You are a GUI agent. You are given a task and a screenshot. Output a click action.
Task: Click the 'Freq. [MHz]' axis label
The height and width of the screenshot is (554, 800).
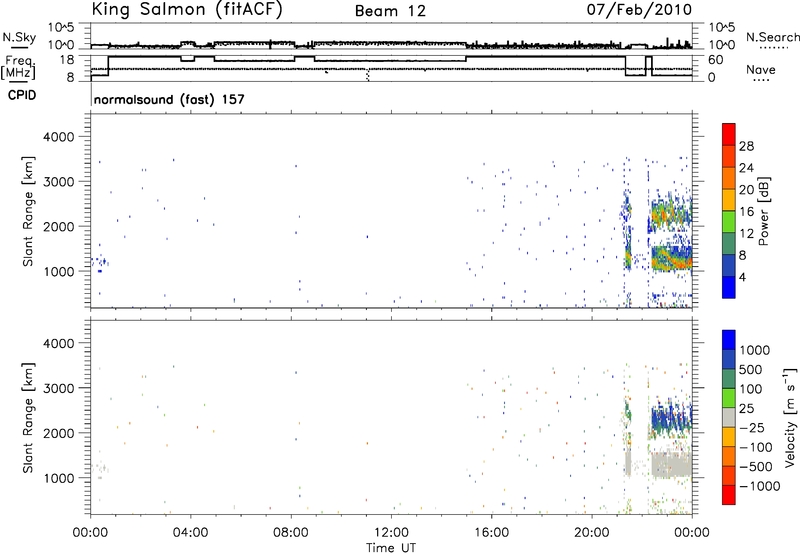[x=18, y=67]
